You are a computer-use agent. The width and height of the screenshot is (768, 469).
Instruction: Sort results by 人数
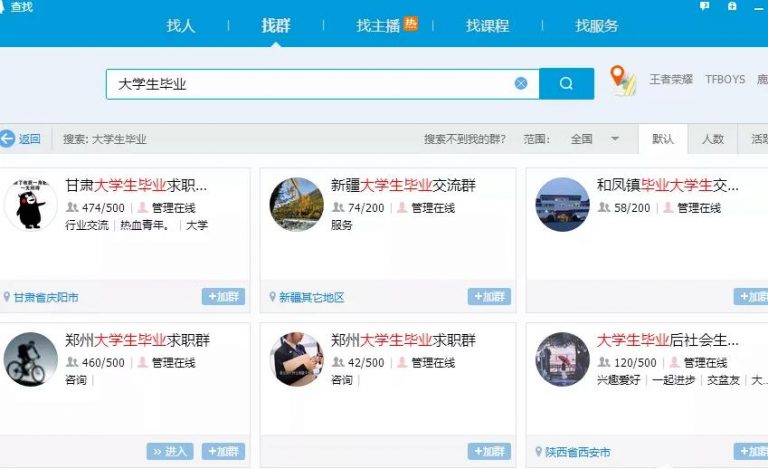pyautogui.click(x=713, y=139)
